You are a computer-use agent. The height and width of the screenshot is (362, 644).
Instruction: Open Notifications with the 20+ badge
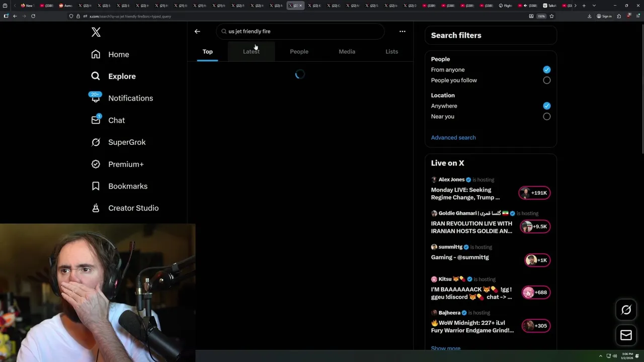click(x=122, y=98)
